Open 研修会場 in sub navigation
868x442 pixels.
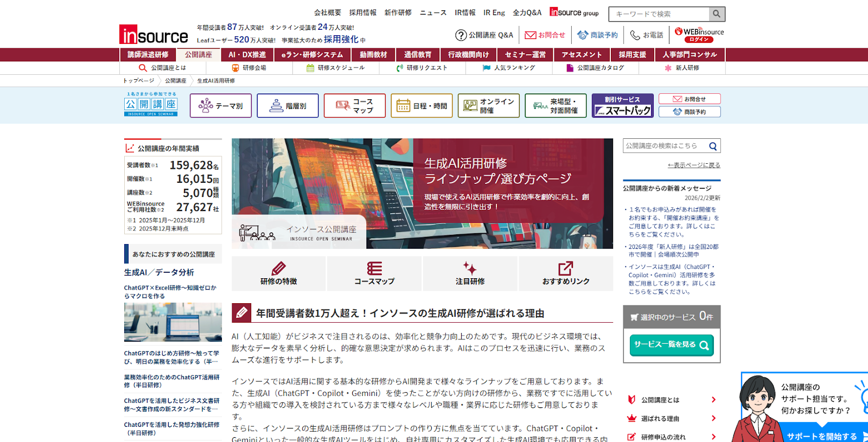(249, 68)
